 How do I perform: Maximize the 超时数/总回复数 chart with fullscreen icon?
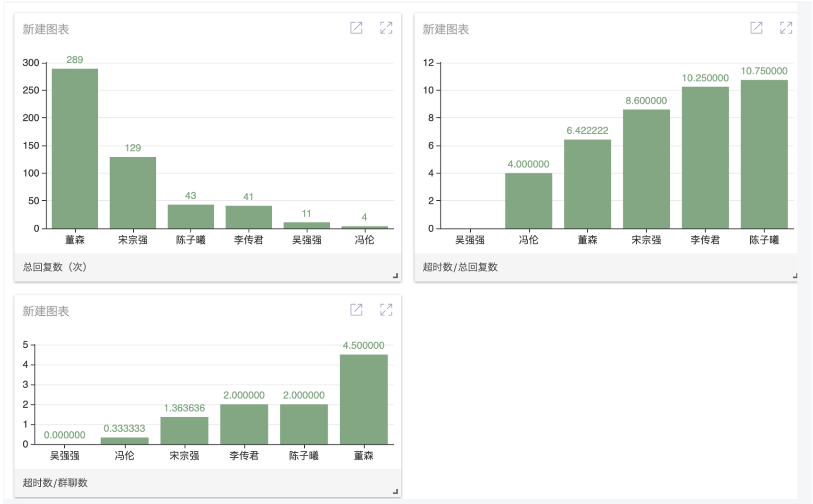tap(786, 28)
